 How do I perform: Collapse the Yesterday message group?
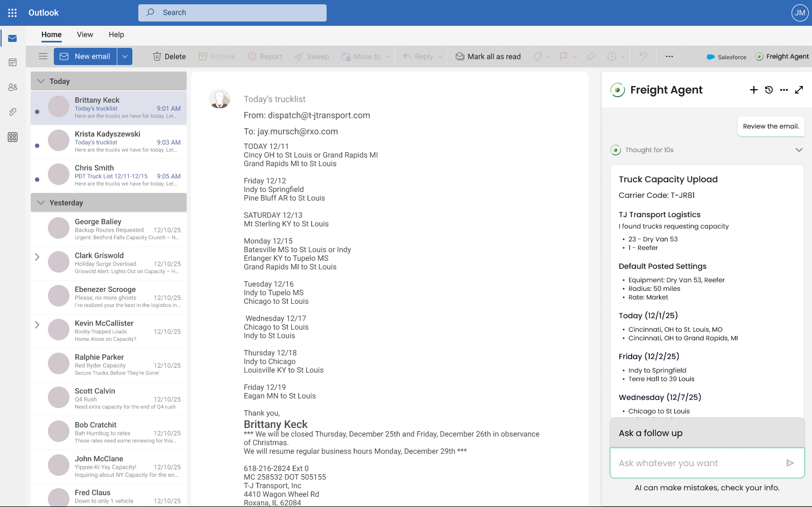41,203
